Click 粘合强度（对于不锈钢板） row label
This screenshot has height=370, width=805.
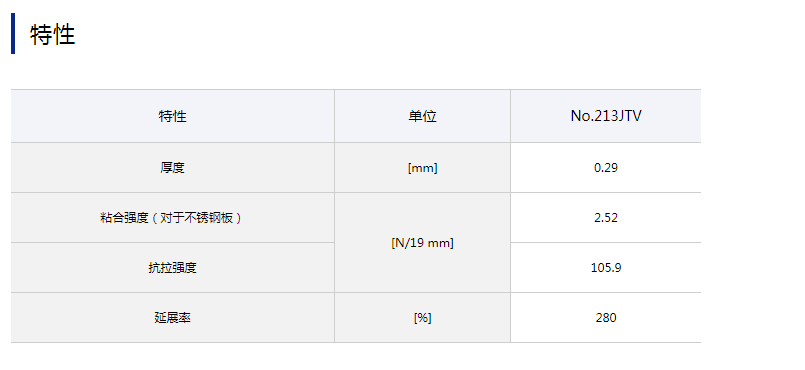172,218
